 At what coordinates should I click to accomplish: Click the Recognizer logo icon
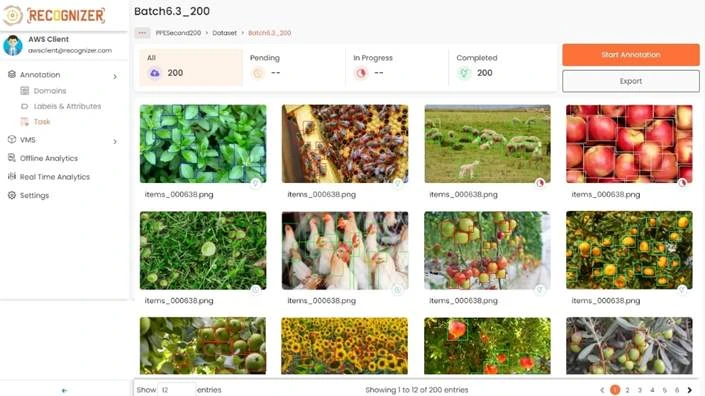13,16
